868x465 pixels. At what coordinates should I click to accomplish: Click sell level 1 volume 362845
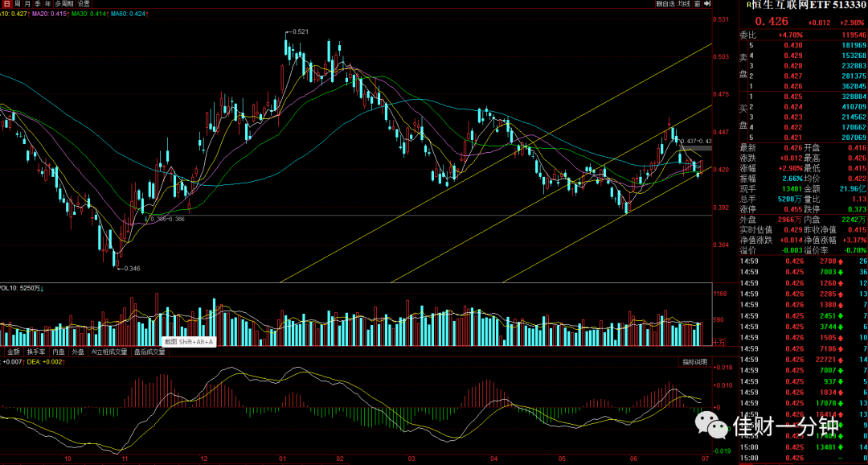coord(853,86)
